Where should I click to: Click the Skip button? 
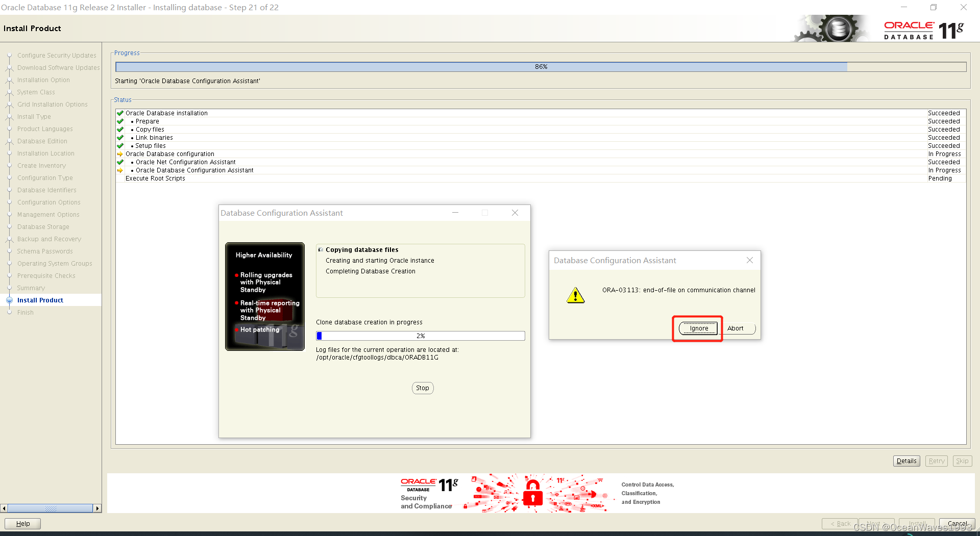962,461
